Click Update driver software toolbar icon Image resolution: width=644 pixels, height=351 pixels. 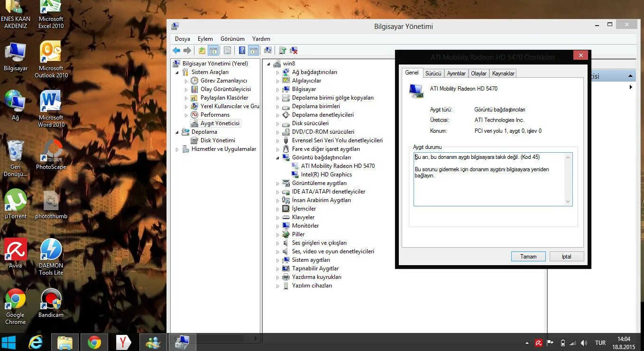283,51
